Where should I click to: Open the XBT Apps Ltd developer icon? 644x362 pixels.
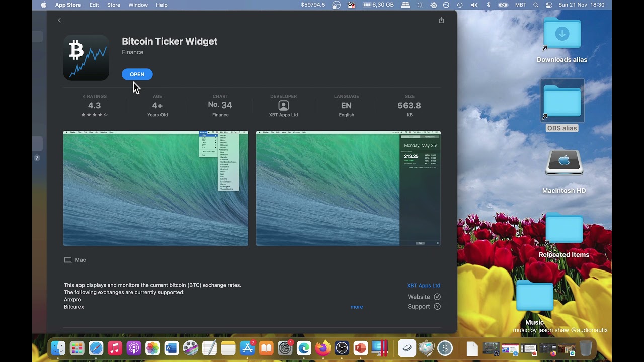pos(283,106)
